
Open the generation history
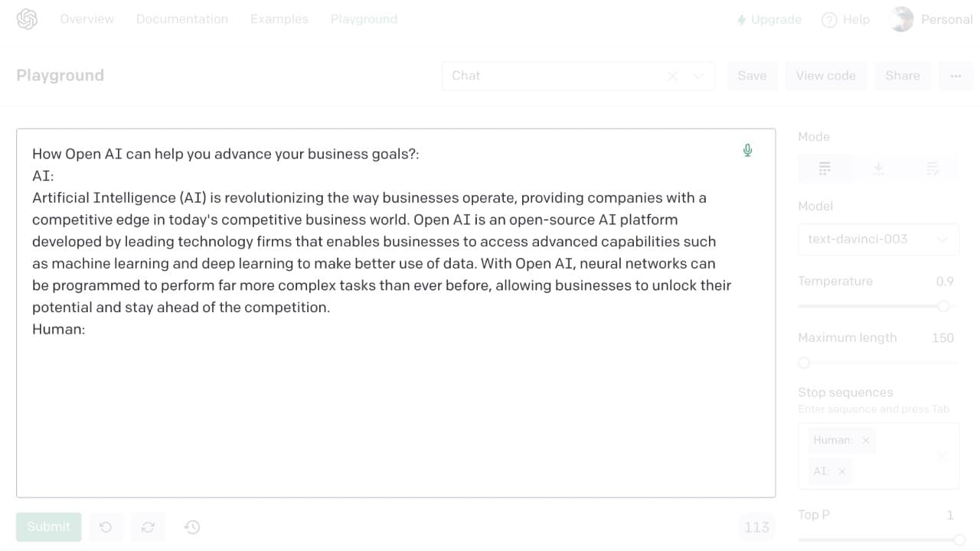click(x=191, y=527)
